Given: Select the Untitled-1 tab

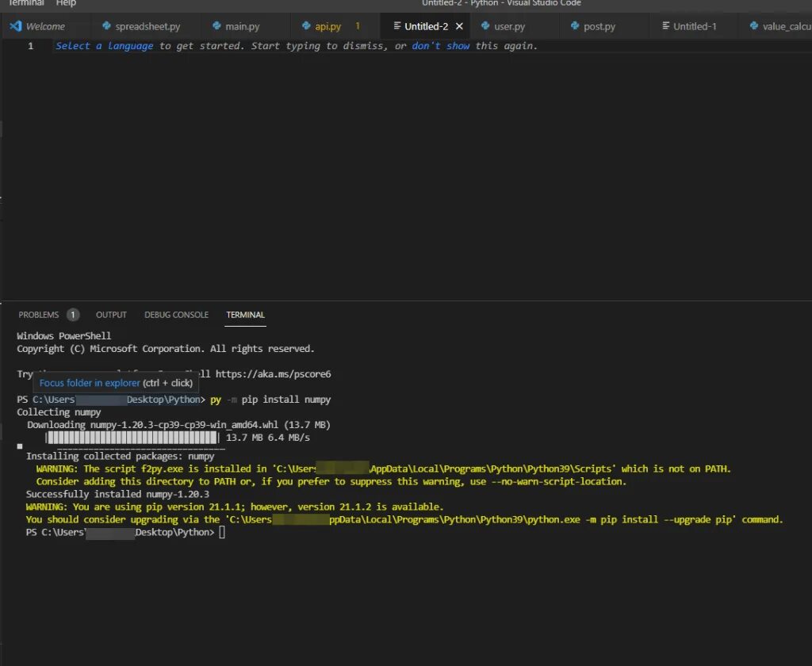Looking at the screenshot, I should 695,26.
